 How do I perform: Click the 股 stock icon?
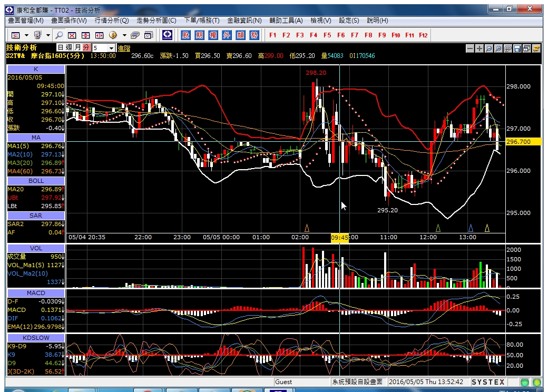point(186,35)
